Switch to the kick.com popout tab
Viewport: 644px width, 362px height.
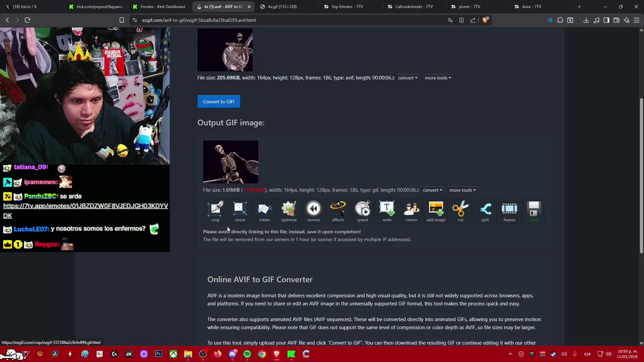click(x=96, y=7)
